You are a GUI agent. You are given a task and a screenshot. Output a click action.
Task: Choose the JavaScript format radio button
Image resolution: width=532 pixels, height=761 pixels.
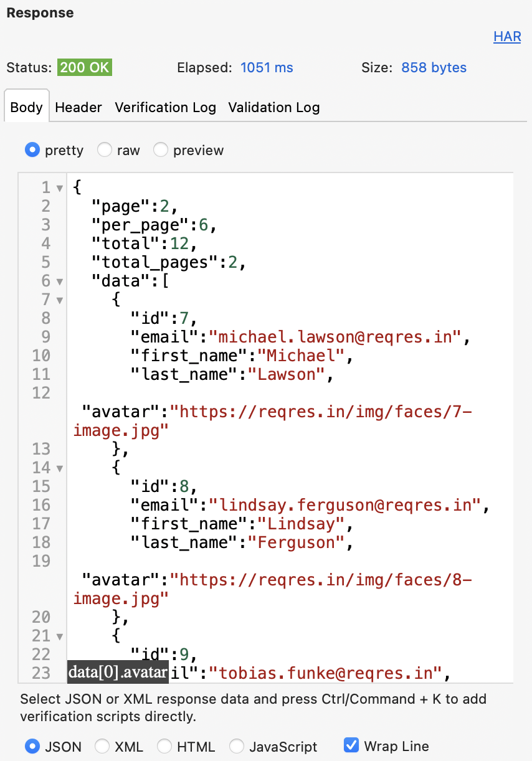[237, 746]
